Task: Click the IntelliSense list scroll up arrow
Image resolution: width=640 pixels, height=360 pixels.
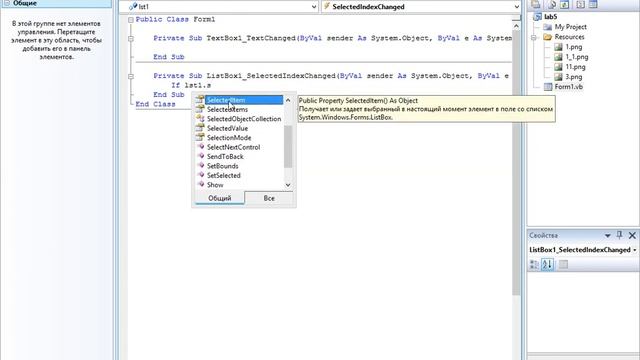Action: (x=288, y=100)
